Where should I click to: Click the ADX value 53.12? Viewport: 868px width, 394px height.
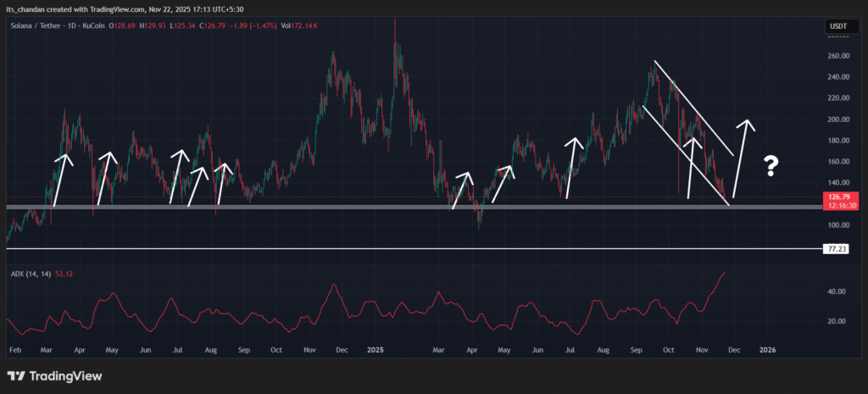coord(64,273)
